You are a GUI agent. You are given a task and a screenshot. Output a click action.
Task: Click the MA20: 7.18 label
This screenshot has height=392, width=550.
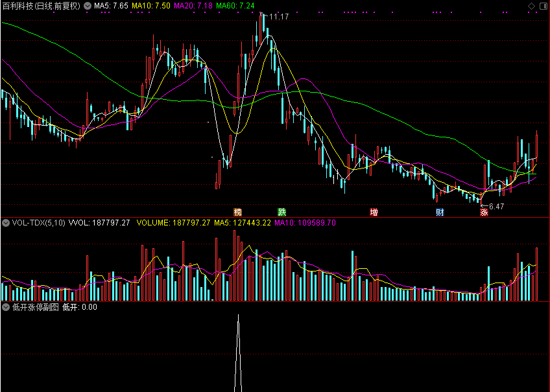tap(193, 6)
